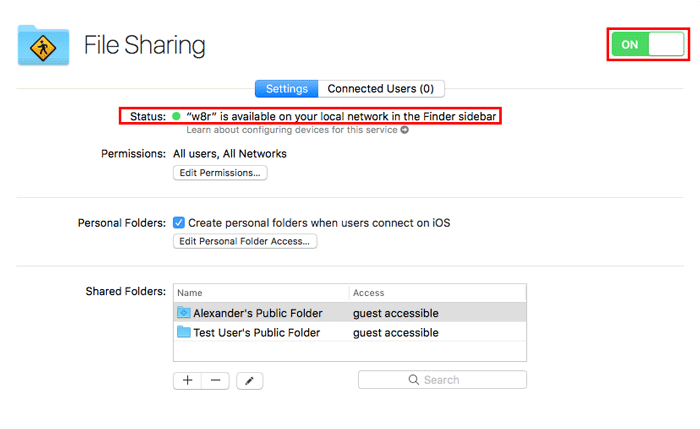Sort shared folders by Access column
Screen dimensions: 700x429
point(438,293)
